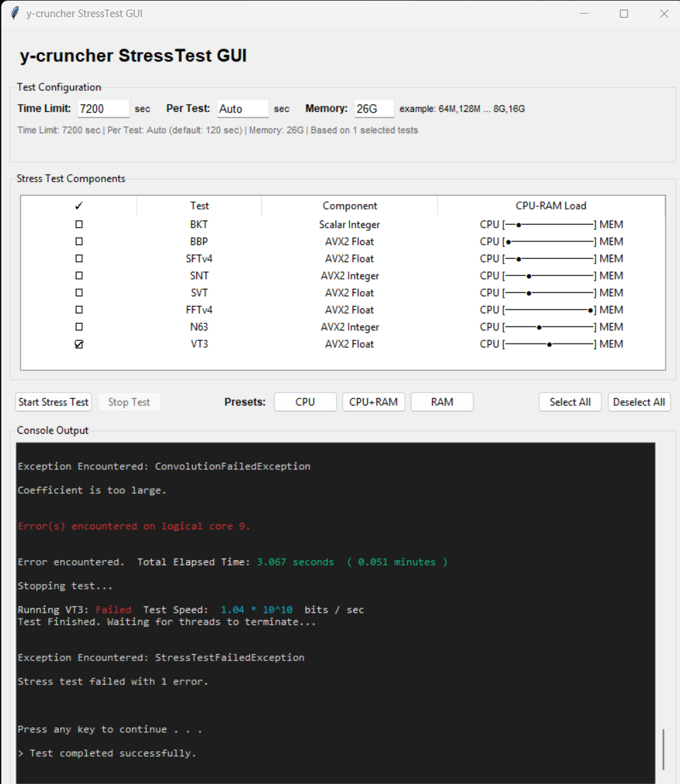Check the N63 test checkbox
Image resolution: width=680 pixels, height=784 pixels.
tap(79, 326)
